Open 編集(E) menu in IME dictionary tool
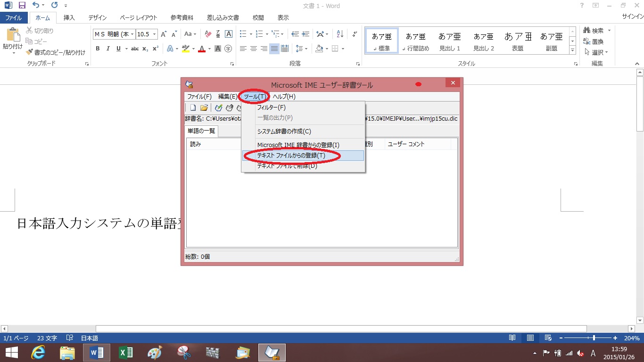Screen dimensions: 644x362 tap(228, 97)
